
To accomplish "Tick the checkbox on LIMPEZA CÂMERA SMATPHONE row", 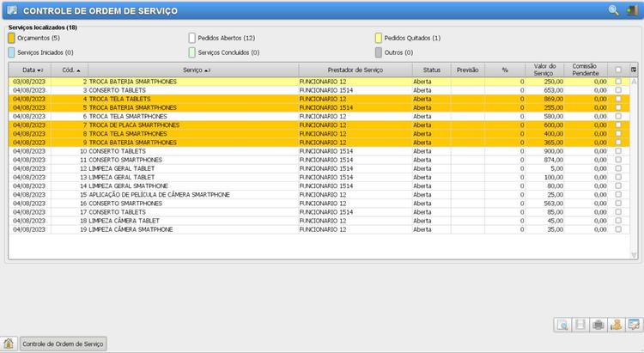I will point(618,230).
